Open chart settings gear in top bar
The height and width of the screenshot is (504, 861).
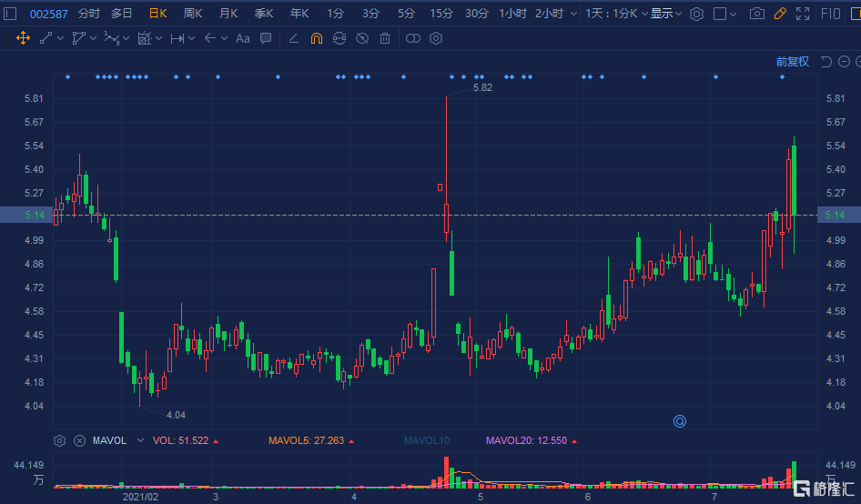696,14
